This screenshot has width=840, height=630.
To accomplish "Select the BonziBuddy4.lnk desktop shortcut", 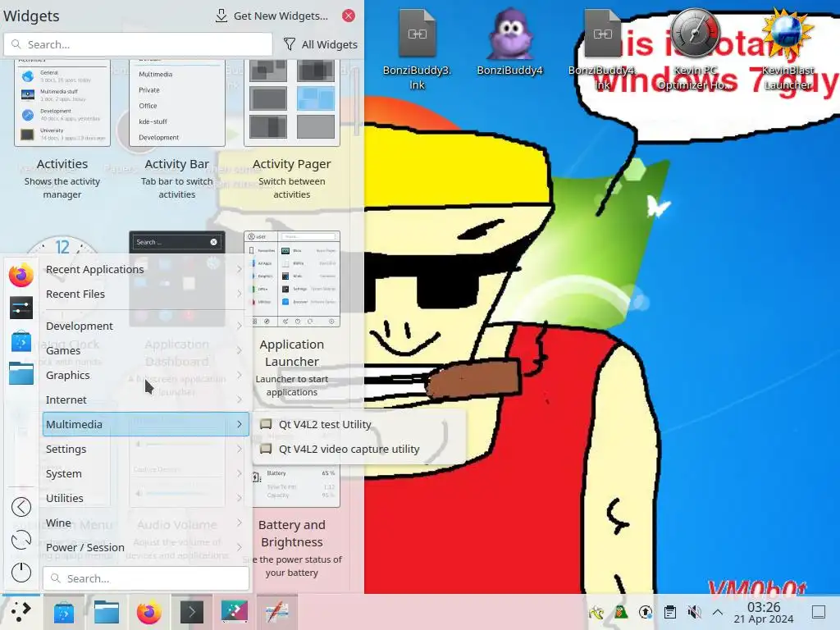I will pyautogui.click(x=602, y=49).
